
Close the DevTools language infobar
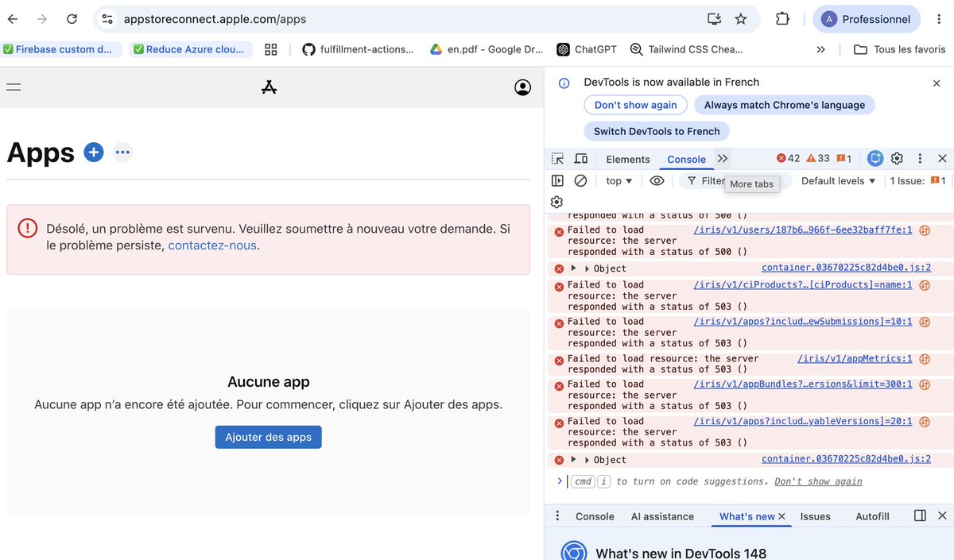pyautogui.click(x=937, y=83)
